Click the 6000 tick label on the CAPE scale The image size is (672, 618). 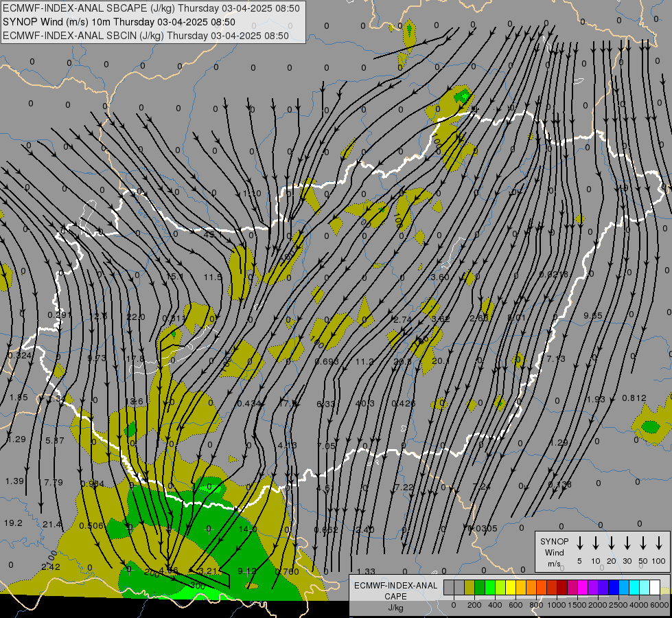coord(660,605)
